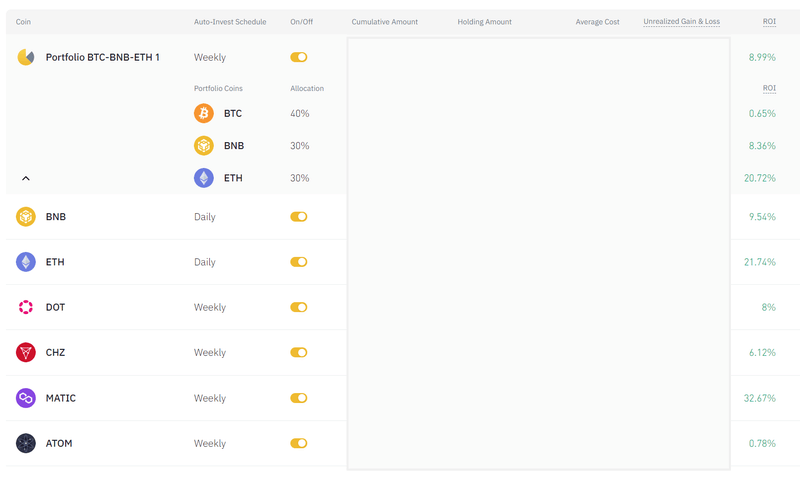
Task: Click the DOT coin icon
Action: click(26, 307)
